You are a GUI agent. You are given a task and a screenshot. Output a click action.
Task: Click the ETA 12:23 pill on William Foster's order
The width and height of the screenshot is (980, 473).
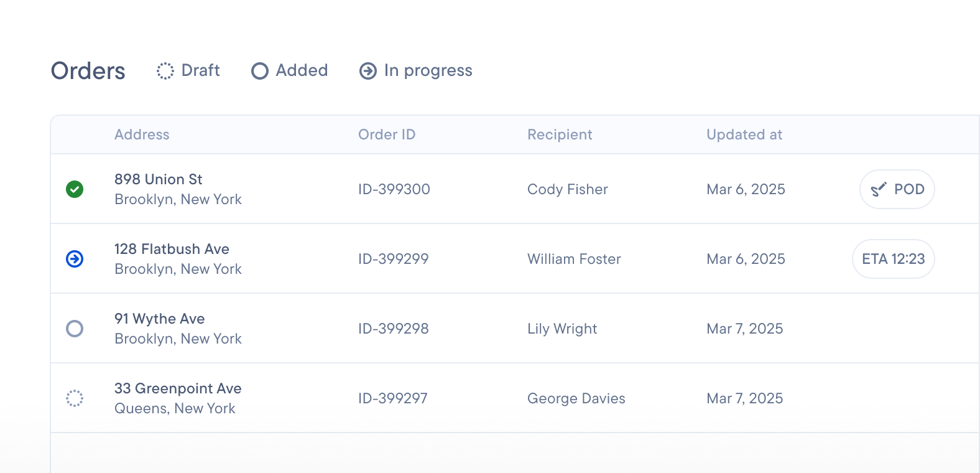(893, 259)
